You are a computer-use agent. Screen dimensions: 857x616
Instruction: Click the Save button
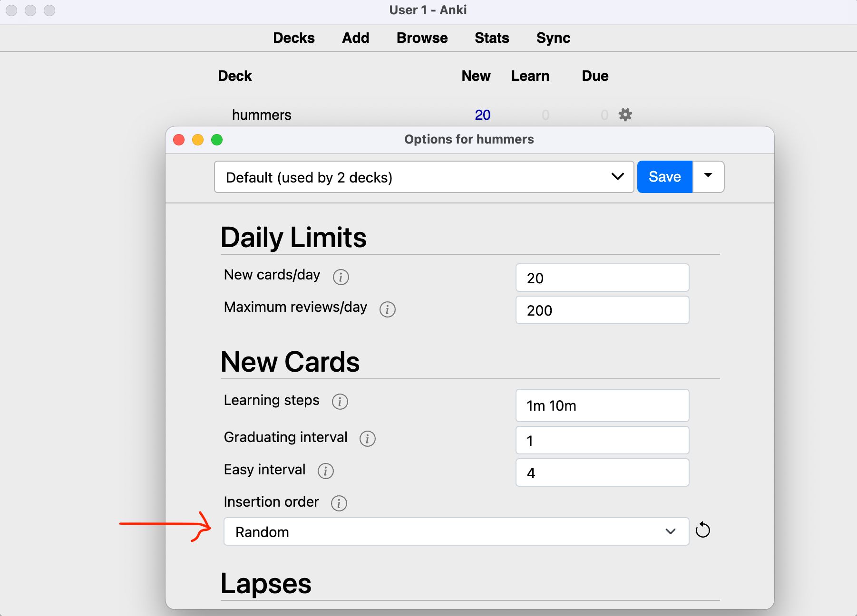664,176
